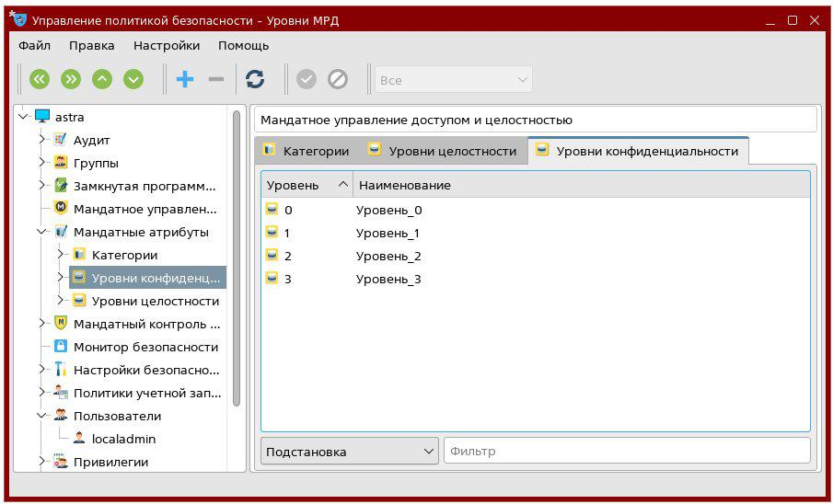
Task: Add a new level with plus icon
Action: (x=185, y=80)
